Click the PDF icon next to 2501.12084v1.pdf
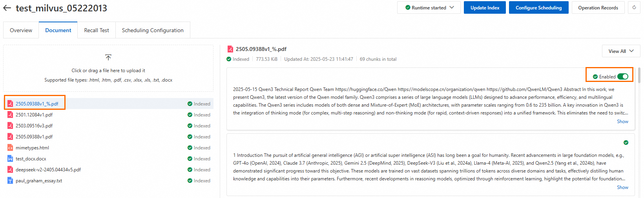 click(10, 115)
